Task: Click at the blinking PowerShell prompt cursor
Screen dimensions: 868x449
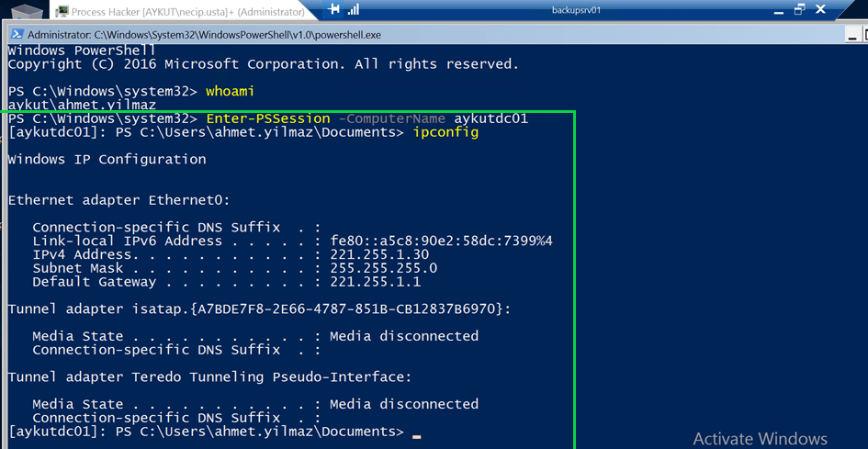Action: (417, 432)
